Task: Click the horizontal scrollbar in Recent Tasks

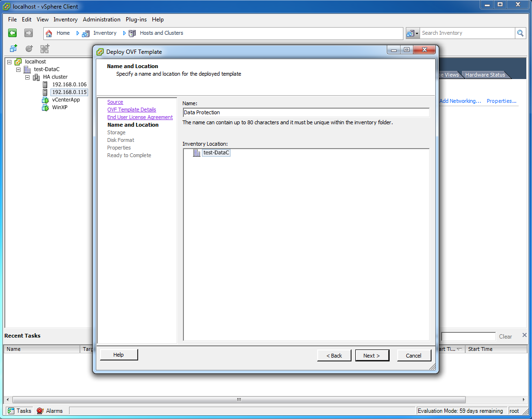Action: [x=239, y=399]
